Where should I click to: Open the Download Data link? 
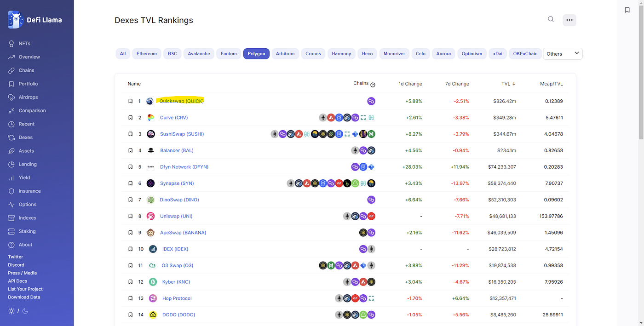point(24,297)
